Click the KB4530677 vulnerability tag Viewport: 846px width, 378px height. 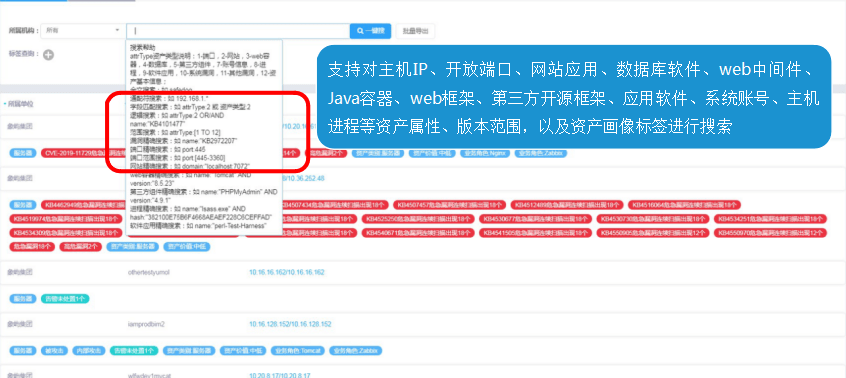click(x=536, y=219)
